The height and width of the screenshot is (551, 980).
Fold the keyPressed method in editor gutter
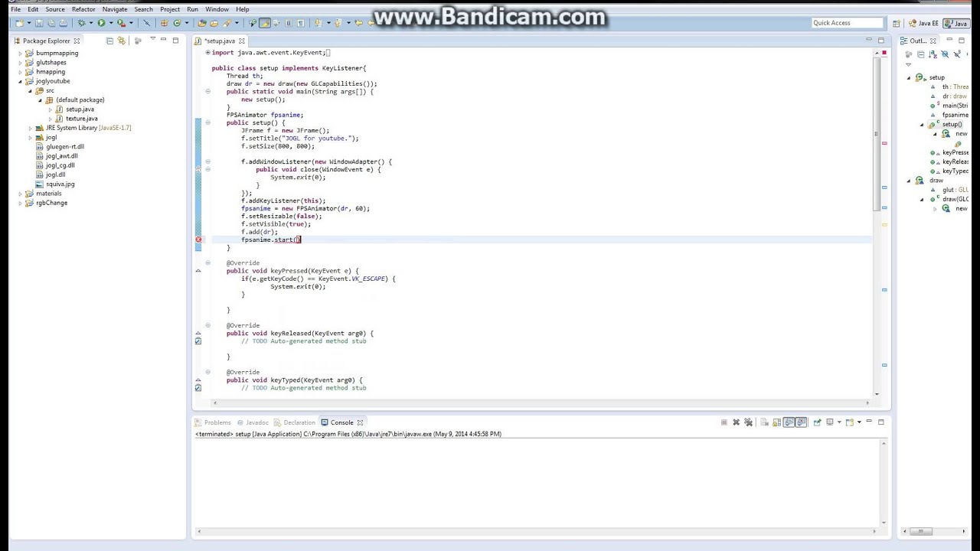(207, 262)
